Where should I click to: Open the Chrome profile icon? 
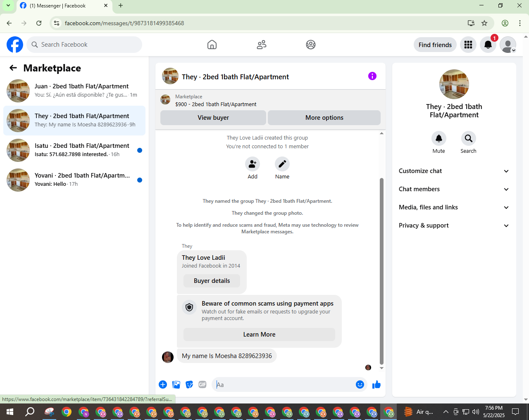pos(505,23)
